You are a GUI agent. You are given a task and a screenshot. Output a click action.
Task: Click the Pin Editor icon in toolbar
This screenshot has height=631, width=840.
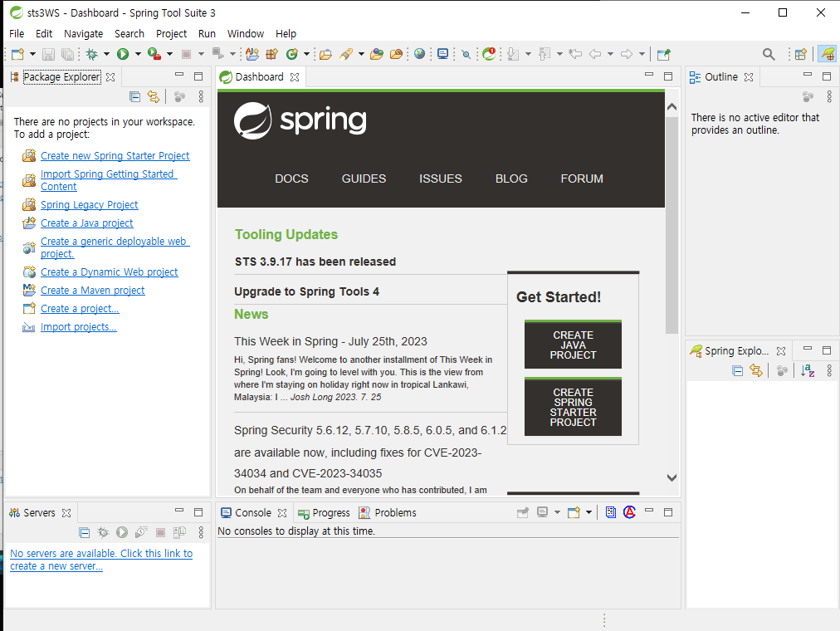click(x=664, y=54)
